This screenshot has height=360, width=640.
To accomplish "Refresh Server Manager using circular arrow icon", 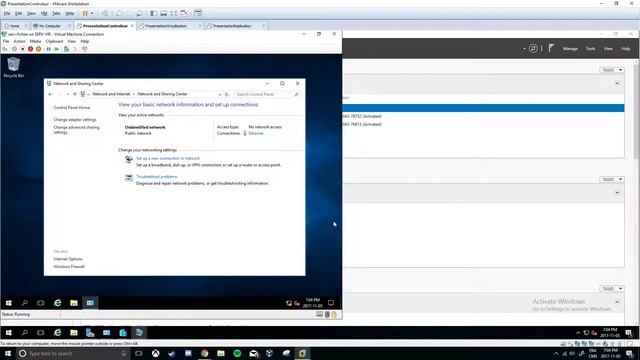I will point(533,49).
